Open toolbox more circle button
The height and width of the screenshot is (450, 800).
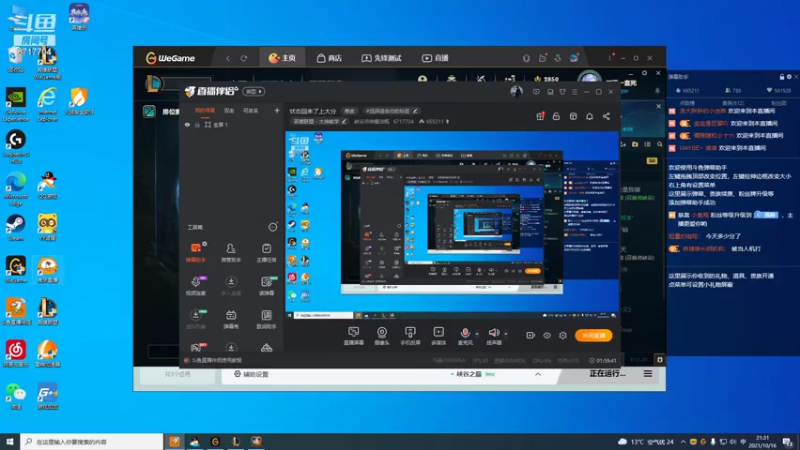pos(273,227)
